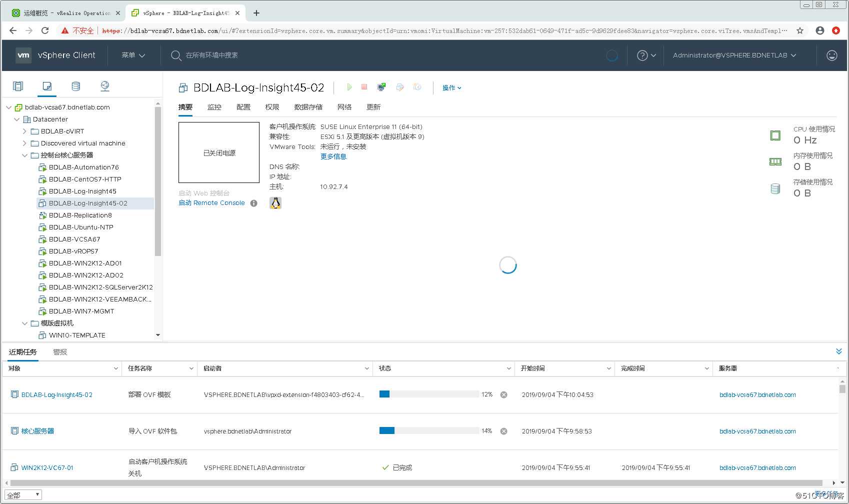Click the 12% deploy progress bar
The width and height of the screenshot is (849, 504).
pyautogui.click(x=429, y=394)
